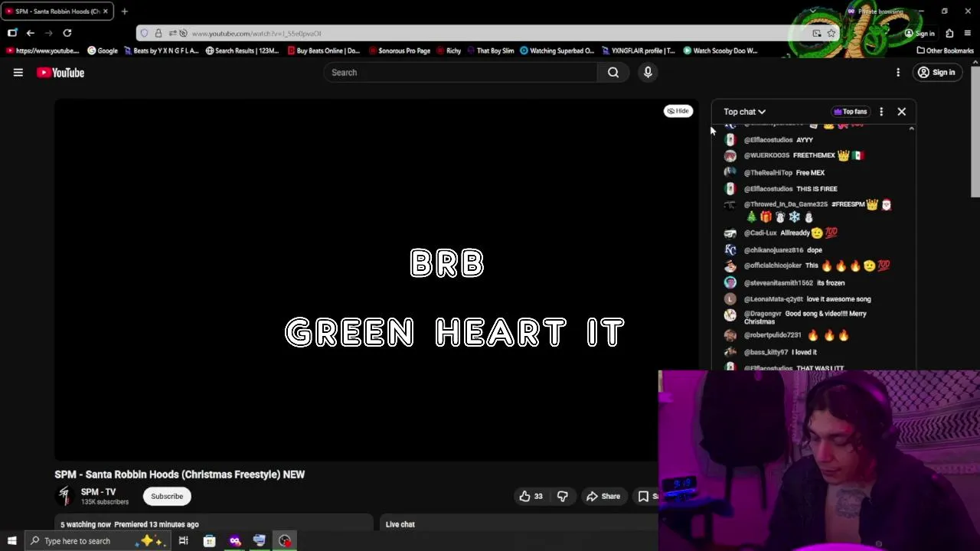Open Watching Superbad bookmark
The height and width of the screenshot is (551, 980).
click(x=557, y=51)
